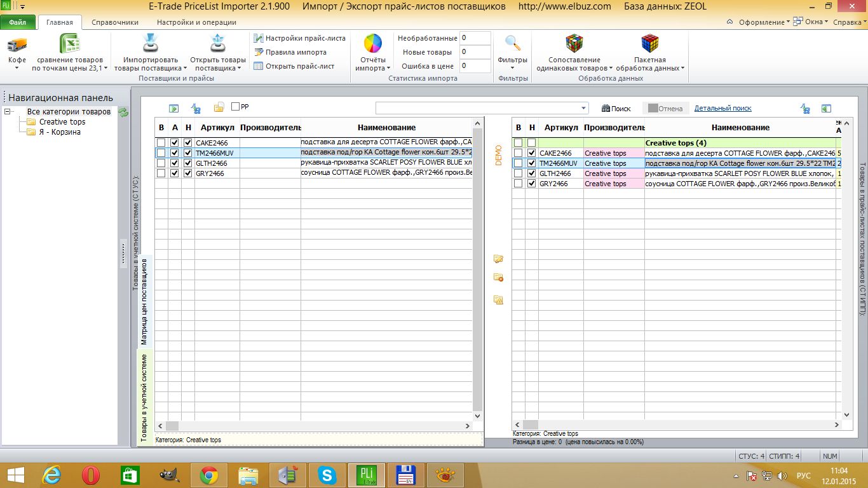Image resolution: width=868 pixels, height=488 pixels.
Task: Open Пакетная обработка данных cube
Action: (x=650, y=44)
